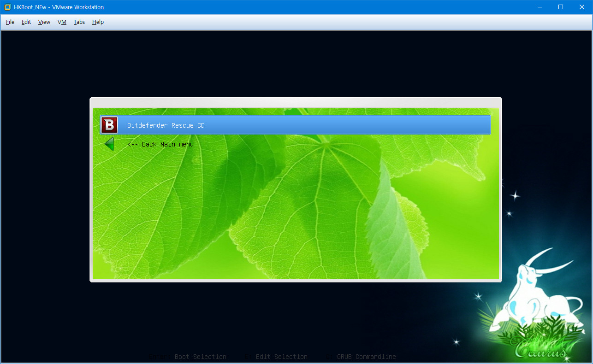
Task: Open the VM menu
Action: (x=62, y=22)
